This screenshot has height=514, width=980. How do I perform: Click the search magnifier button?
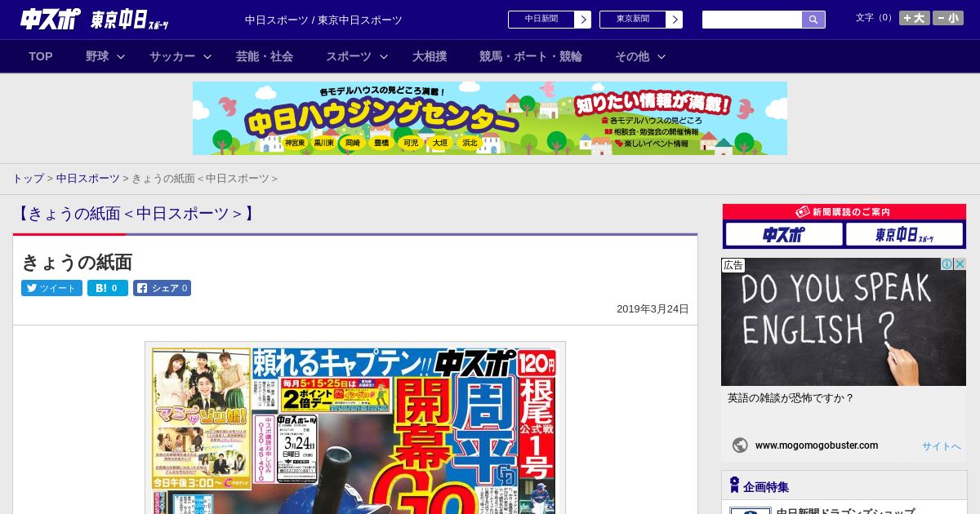pyautogui.click(x=813, y=20)
